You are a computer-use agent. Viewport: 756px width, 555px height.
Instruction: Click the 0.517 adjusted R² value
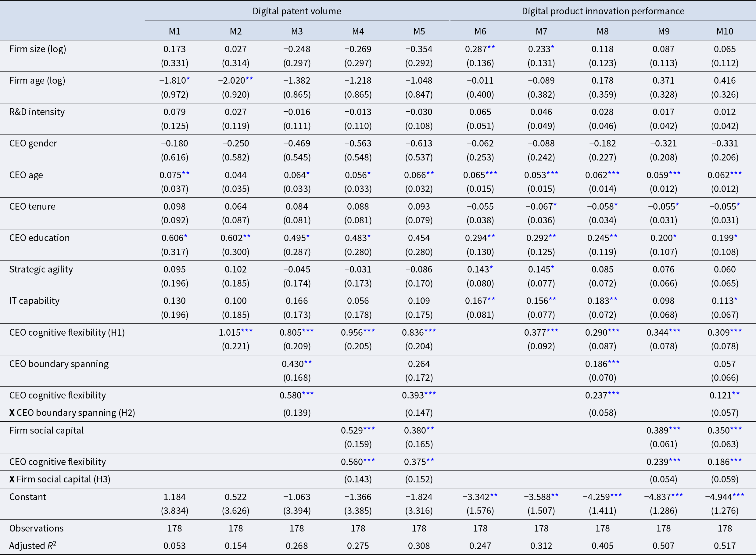coord(725,546)
